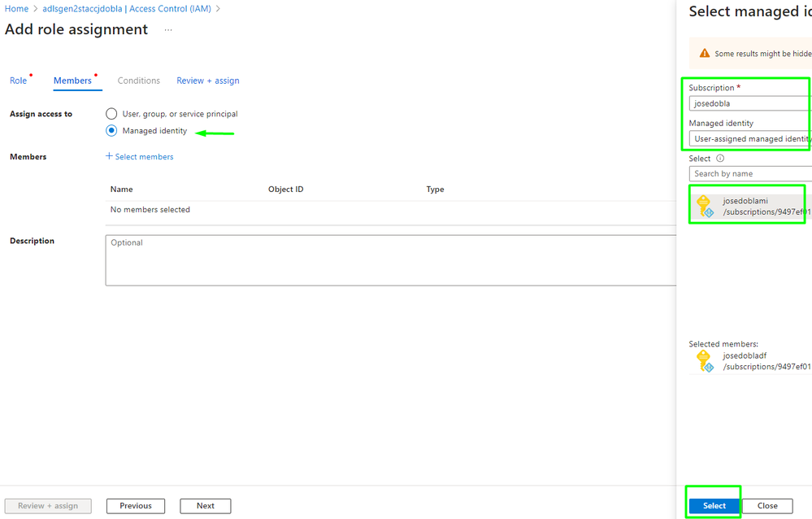This screenshot has height=519, width=812.
Task: Focus the Search by name field
Action: click(750, 174)
